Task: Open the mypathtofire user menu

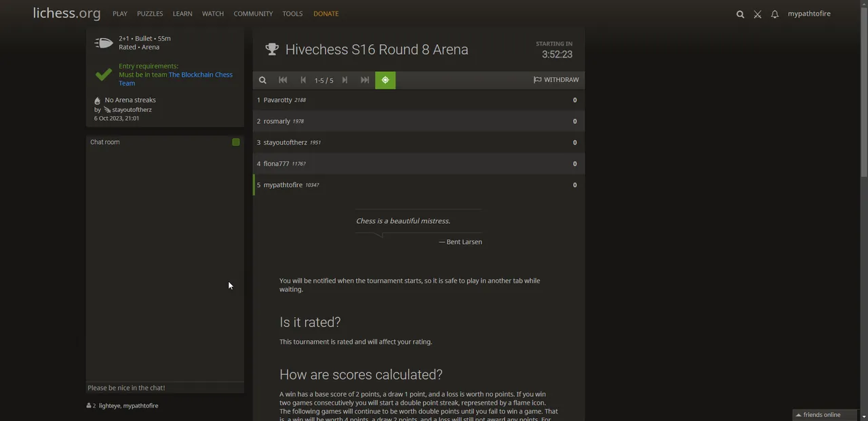Action: 808,14
